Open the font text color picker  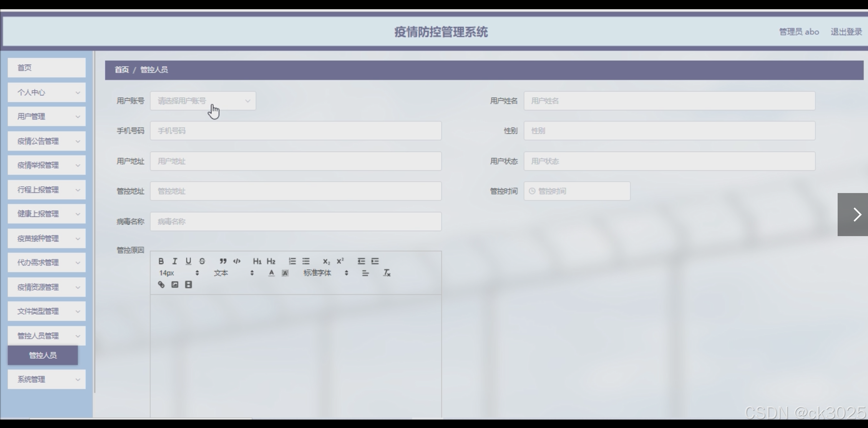pyautogui.click(x=271, y=273)
